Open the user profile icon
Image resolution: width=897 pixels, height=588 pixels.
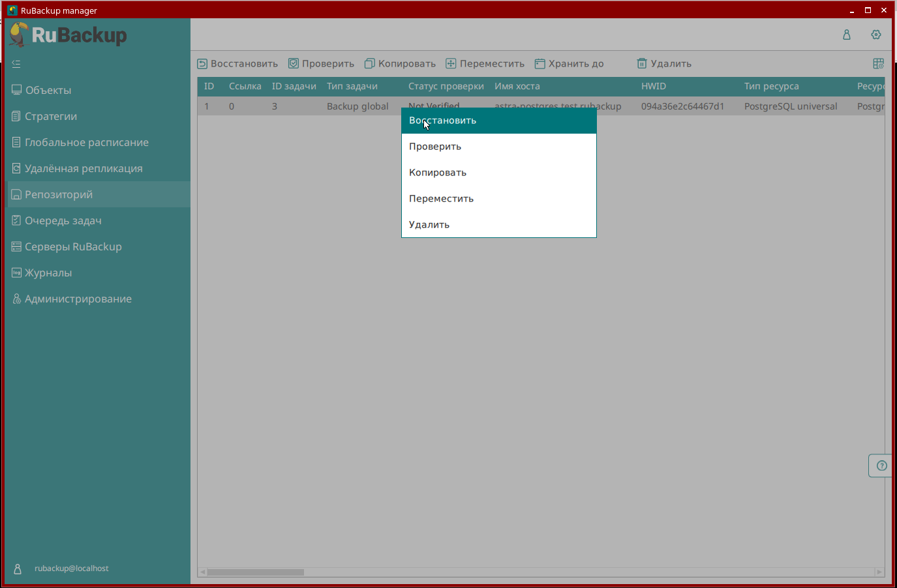[847, 35]
